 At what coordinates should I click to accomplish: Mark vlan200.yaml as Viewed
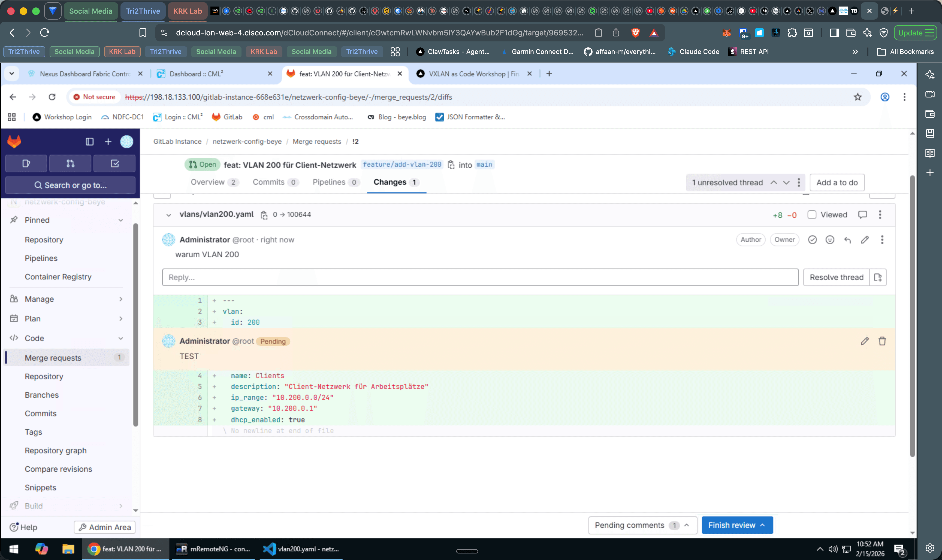813,215
